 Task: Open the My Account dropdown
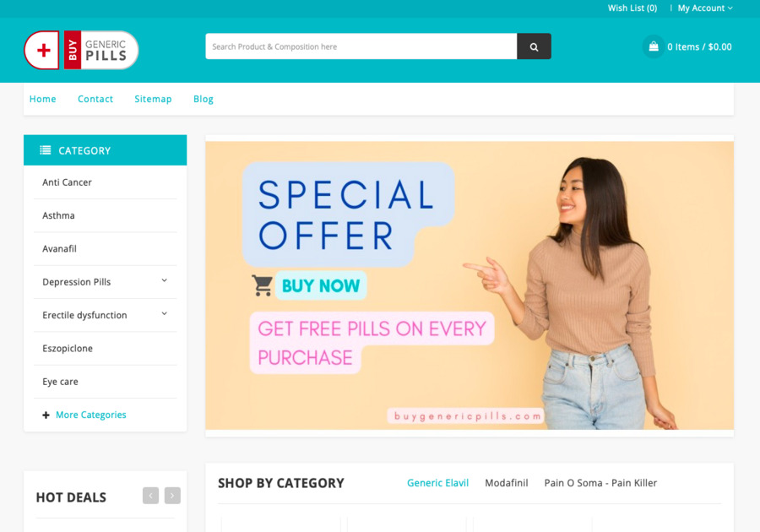pos(705,8)
